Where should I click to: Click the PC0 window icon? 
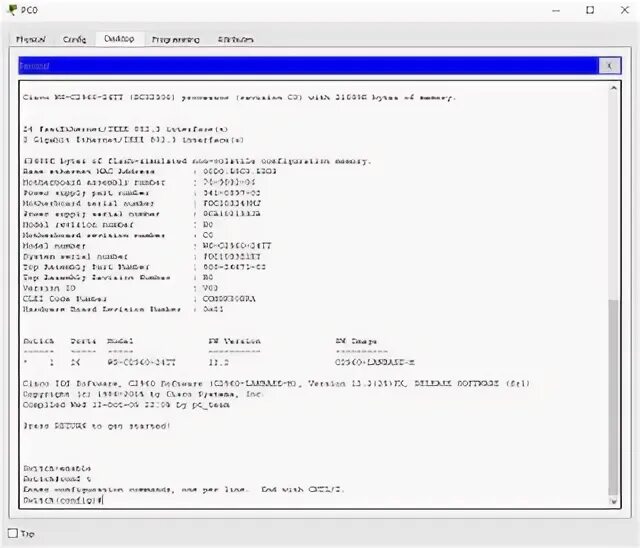(x=12, y=10)
